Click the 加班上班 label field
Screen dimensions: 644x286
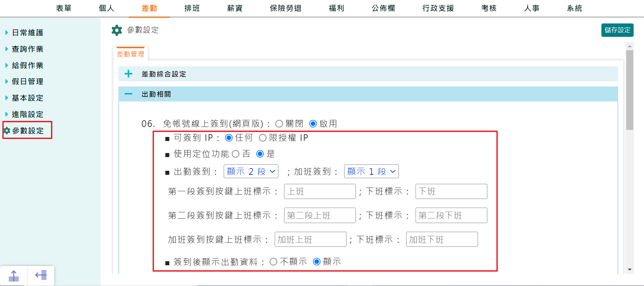coord(311,239)
